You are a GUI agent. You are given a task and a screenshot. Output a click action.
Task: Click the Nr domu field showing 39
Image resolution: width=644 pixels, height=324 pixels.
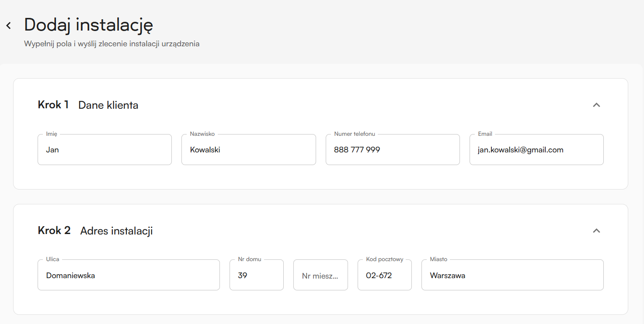[x=256, y=276]
